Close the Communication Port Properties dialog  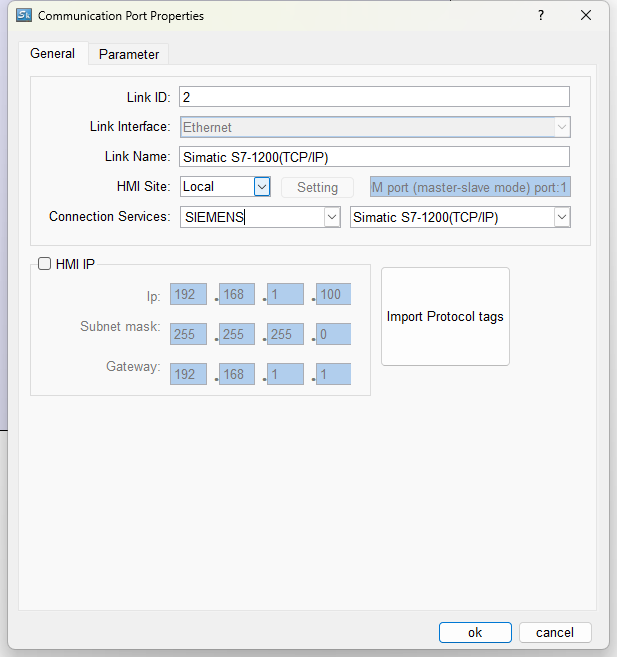586,16
